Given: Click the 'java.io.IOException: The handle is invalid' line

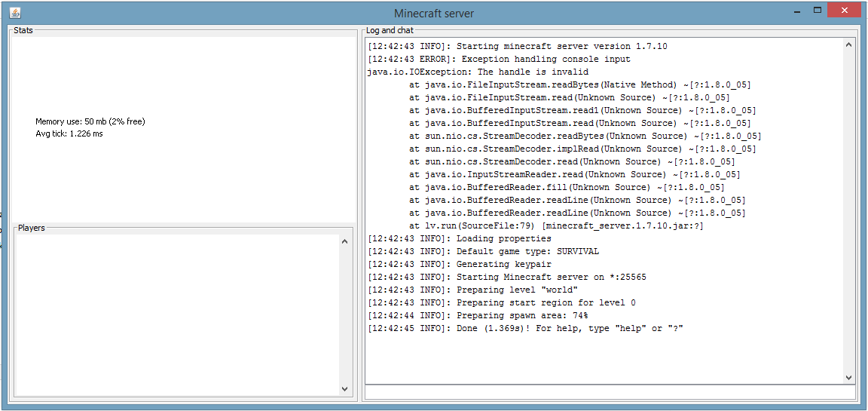Looking at the screenshot, I should click(478, 72).
